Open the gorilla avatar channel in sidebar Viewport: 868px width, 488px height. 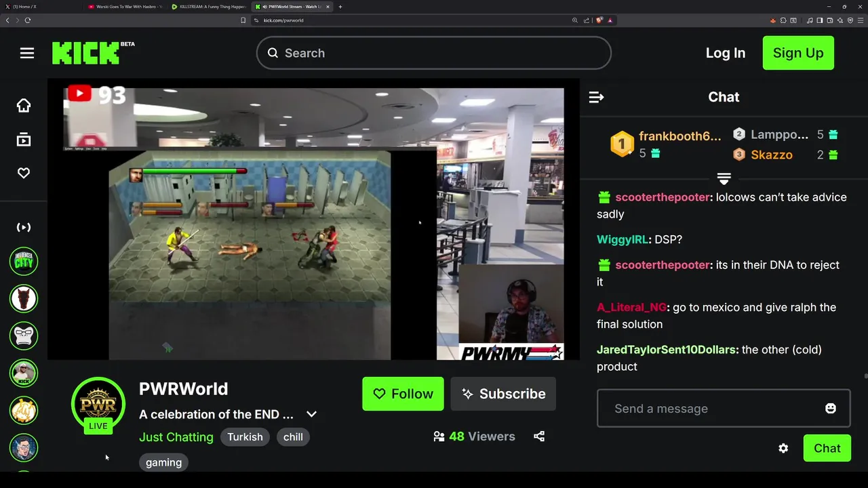[24, 335]
